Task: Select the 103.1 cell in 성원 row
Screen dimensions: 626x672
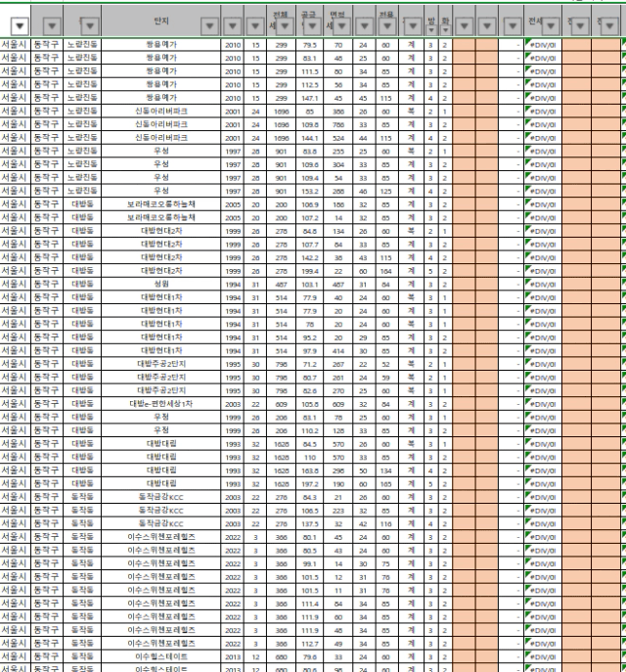Action: pyautogui.click(x=309, y=284)
